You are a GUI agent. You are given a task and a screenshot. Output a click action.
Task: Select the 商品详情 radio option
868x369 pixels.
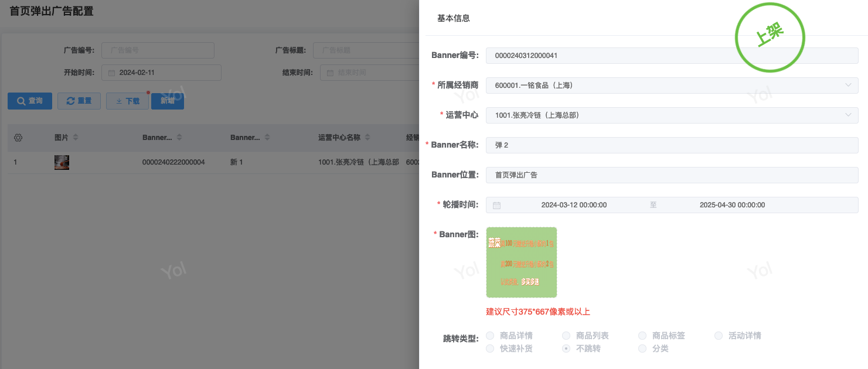click(x=490, y=336)
